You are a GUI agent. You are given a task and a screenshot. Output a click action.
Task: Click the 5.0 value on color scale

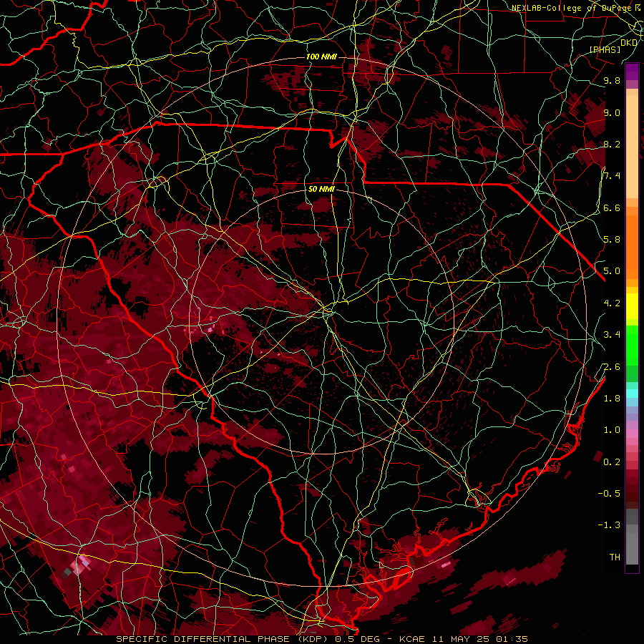click(x=612, y=271)
